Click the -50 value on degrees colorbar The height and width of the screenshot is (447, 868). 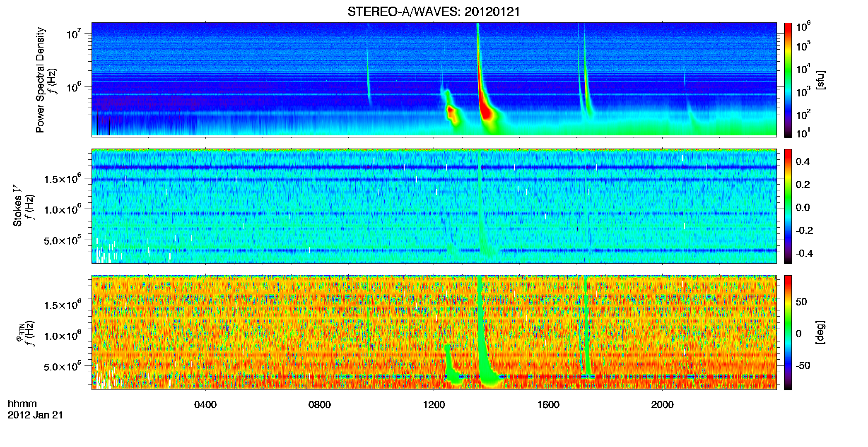pyautogui.click(x=803, y=365)
